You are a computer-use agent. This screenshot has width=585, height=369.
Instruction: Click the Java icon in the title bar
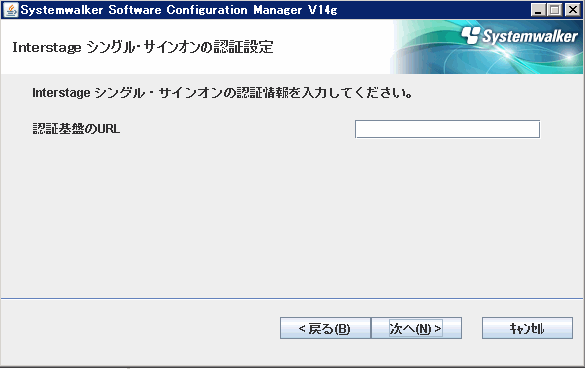point(11,10)
